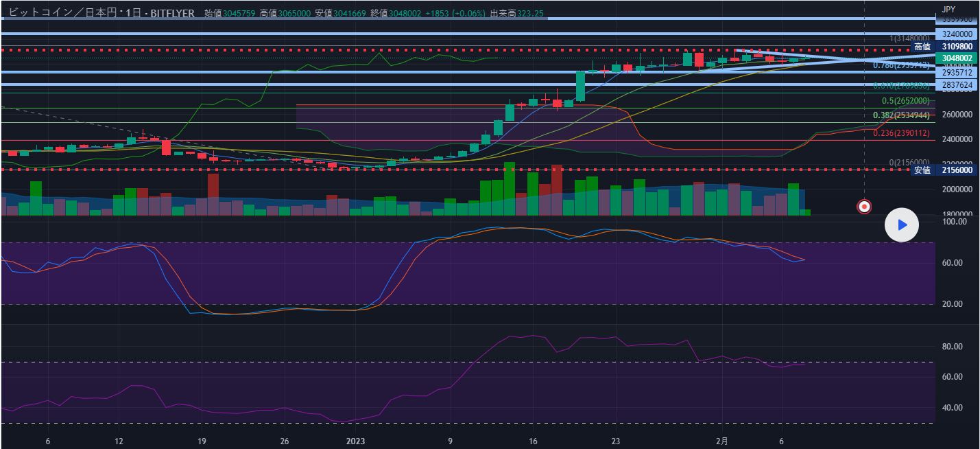Image resolution: width=980 pixels, height=449 pixels.
Task: Open the JPY currency selector
Action: [x=948, y=9]
